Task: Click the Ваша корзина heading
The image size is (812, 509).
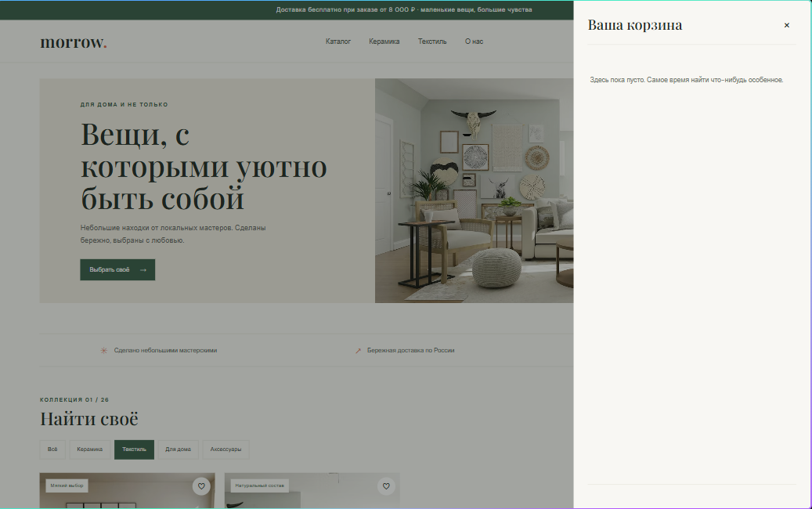Action: [635, 25]
